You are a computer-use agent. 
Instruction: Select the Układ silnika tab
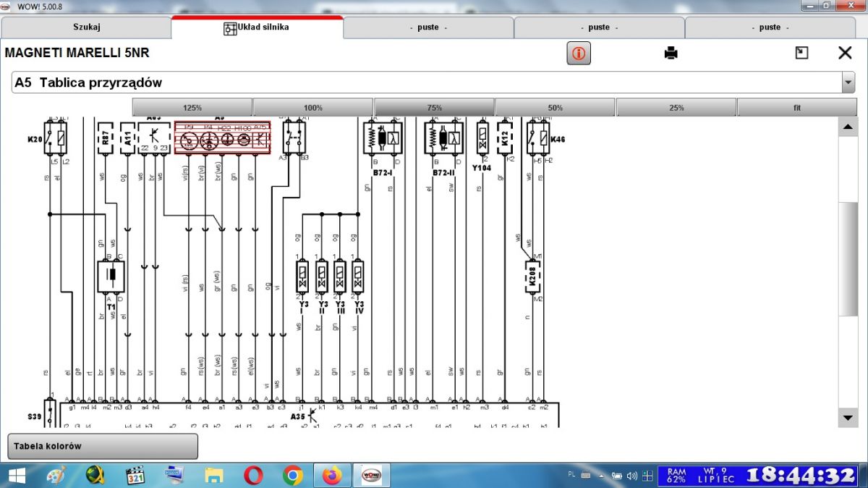click(x=257, y=28)
